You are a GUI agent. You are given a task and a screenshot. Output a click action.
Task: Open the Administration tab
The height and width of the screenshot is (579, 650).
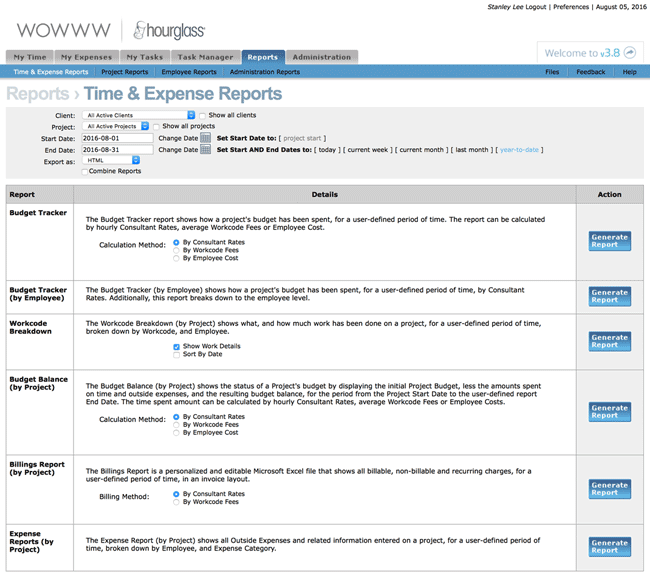[x=322, y=57]
